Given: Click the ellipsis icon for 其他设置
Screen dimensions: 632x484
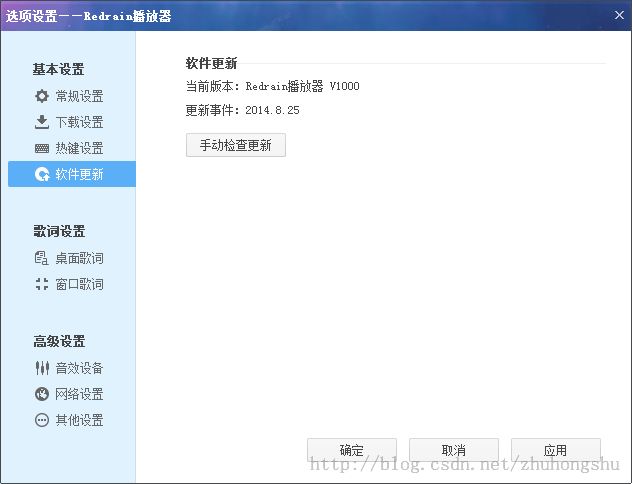Looking at the screenshot, I should pos(42,420).
